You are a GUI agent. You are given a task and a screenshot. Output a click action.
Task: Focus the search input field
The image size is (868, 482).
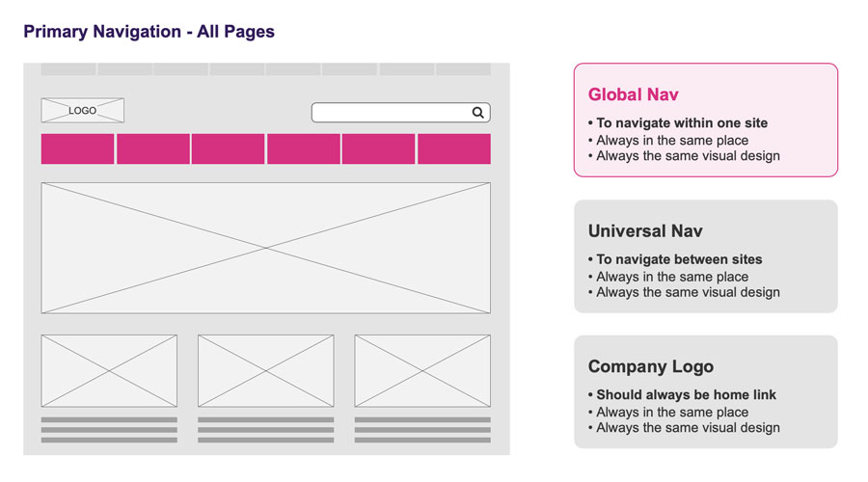[x=391, y=113]
